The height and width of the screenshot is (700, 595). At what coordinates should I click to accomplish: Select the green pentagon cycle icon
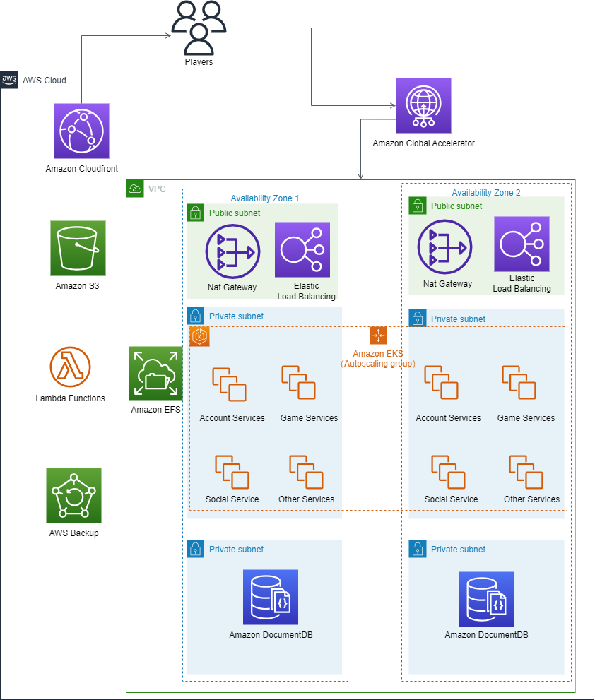[73, 495]
